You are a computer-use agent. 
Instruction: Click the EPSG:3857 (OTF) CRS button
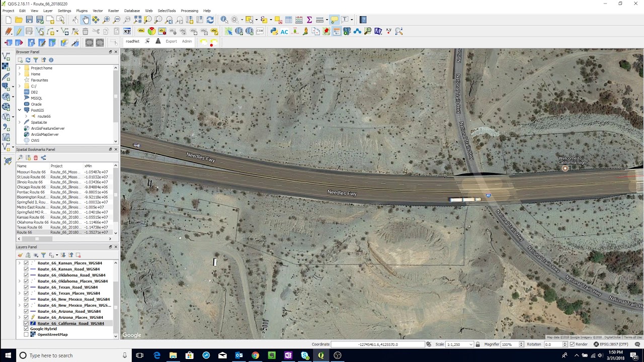pos(610,344)
